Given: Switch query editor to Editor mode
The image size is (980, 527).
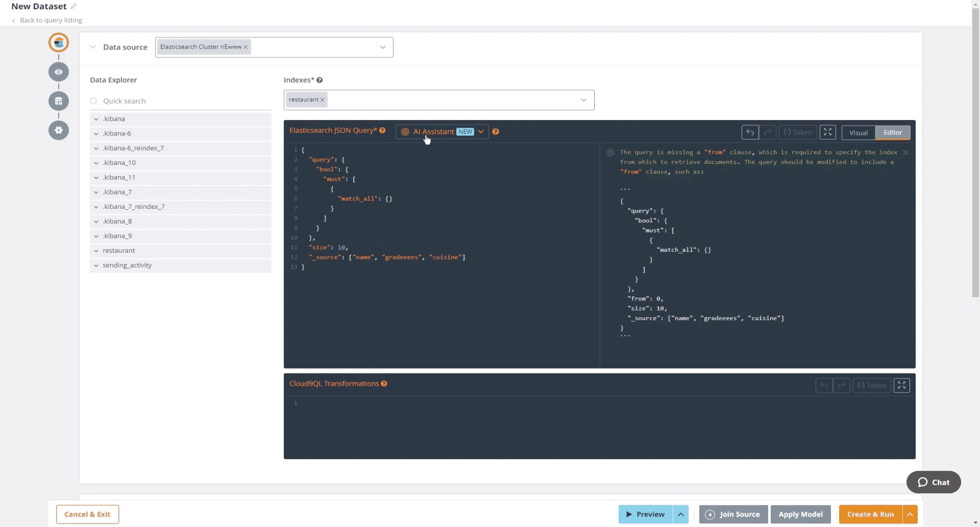Looking at the screenshot, I should coord(893,133).
